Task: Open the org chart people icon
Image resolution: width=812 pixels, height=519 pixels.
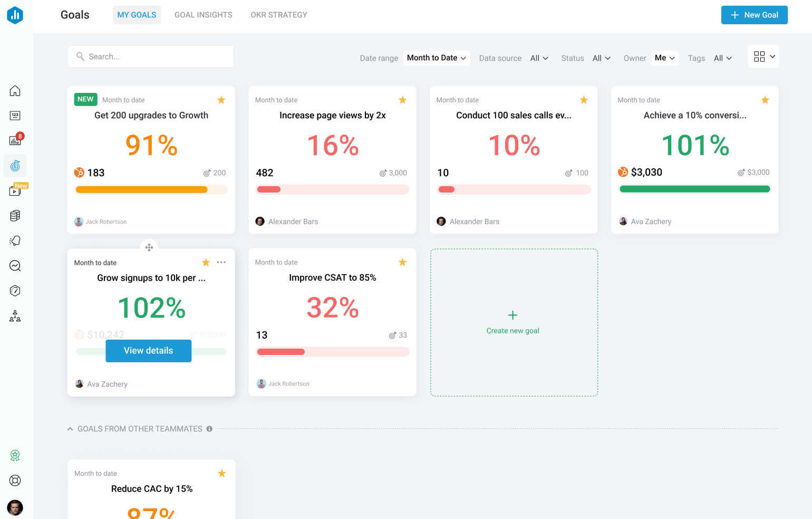Action: 15,316
